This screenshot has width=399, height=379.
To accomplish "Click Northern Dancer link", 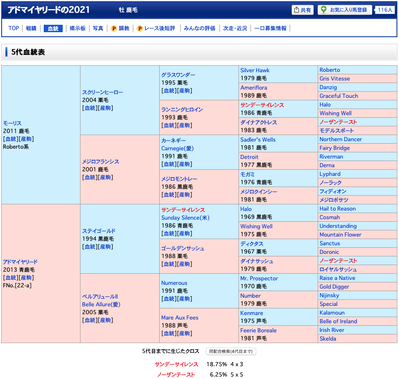I will pyautogui.click(x=340, y=139).
